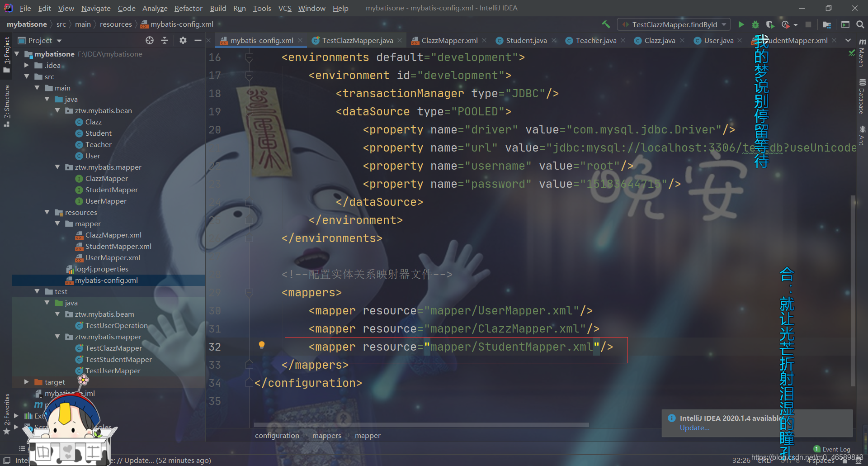Click line 32 mapper resource text
Screen dimensions: 868x466
pos(461,347)
